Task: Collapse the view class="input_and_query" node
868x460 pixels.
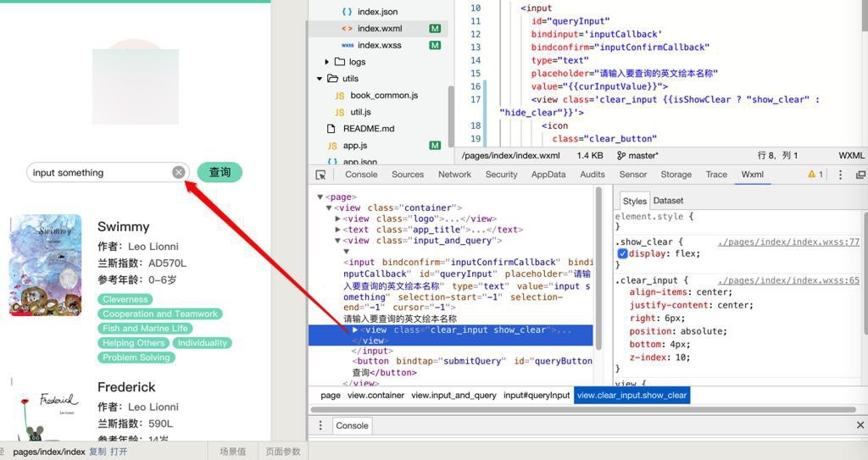Action: click(337, 241)
